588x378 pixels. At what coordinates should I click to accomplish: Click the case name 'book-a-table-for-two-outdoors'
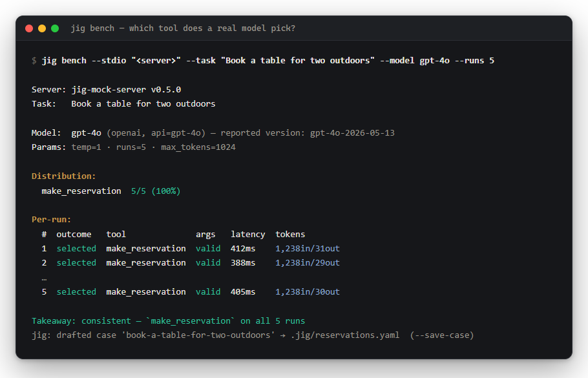click(x=198, y=335)
